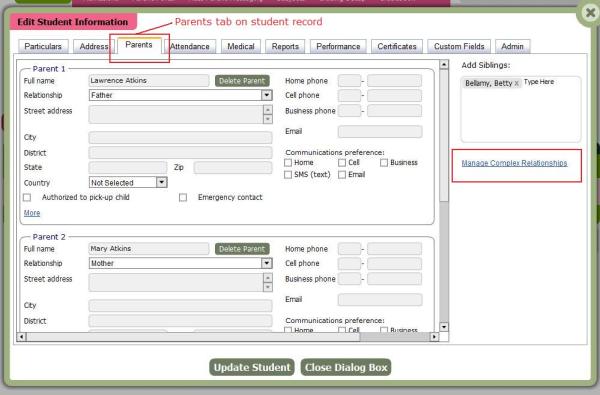Open the Medical tab

241,46
